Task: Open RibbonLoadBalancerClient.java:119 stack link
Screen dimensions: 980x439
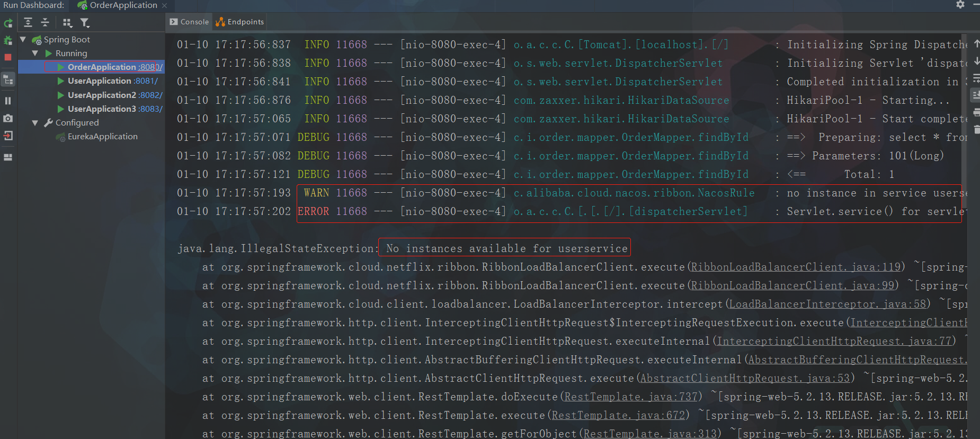Action: tap(796, 267)
